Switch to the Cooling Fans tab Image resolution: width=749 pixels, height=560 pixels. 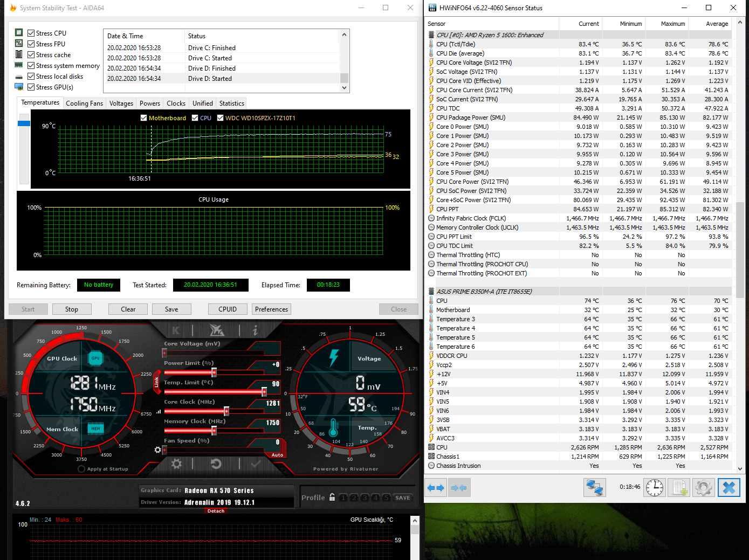84,103
